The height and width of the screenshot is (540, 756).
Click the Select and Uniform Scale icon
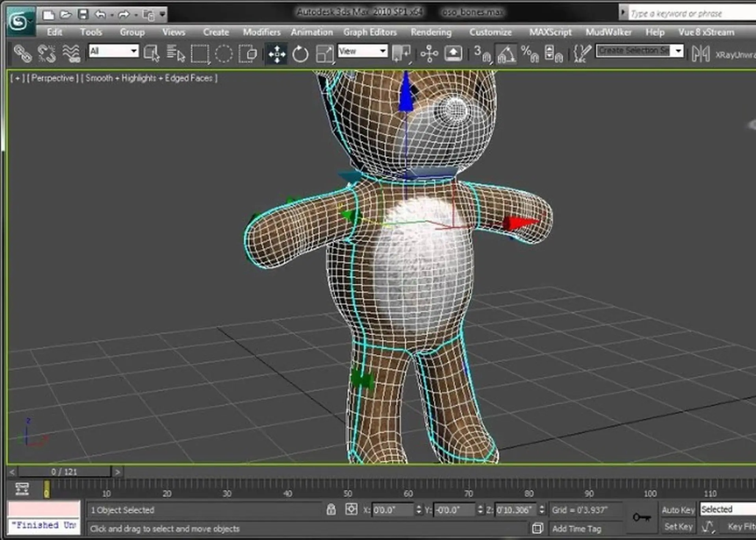point(325,54)
